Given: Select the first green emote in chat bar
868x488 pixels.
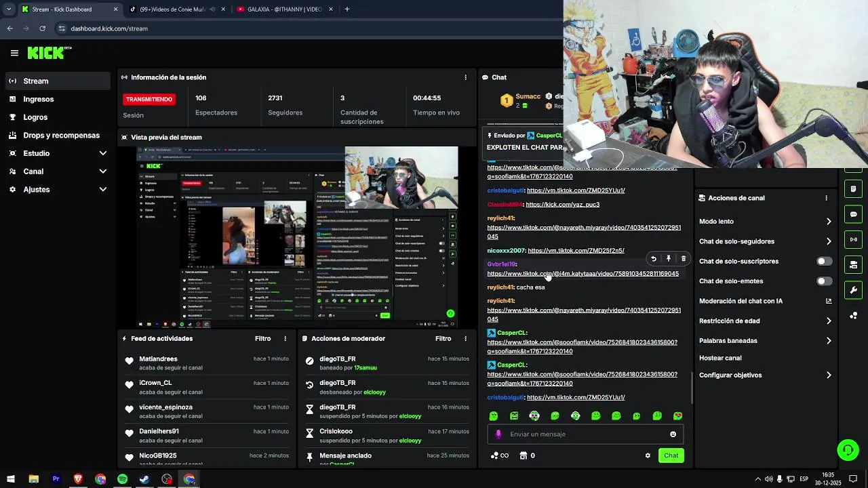Looking at the screenshot, I should click(x=494, y=415).
